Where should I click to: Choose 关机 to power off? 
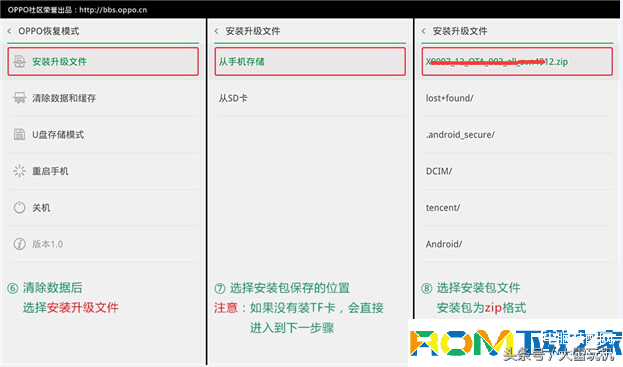103,207
